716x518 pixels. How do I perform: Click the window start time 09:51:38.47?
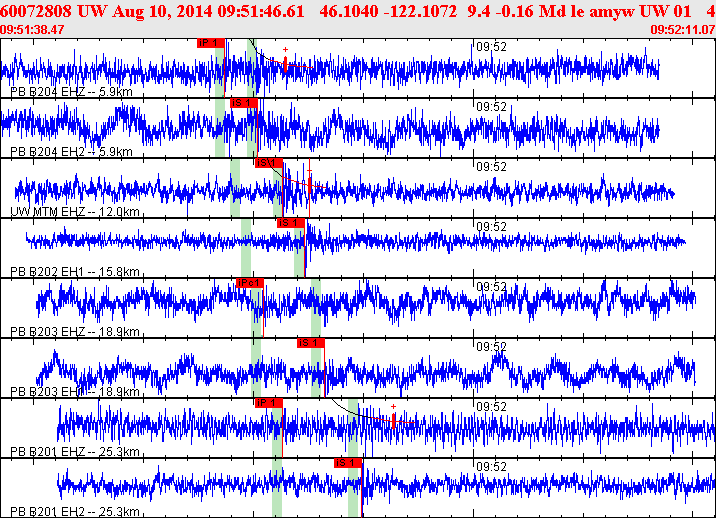pyautogui.click(x=32, y=30)
